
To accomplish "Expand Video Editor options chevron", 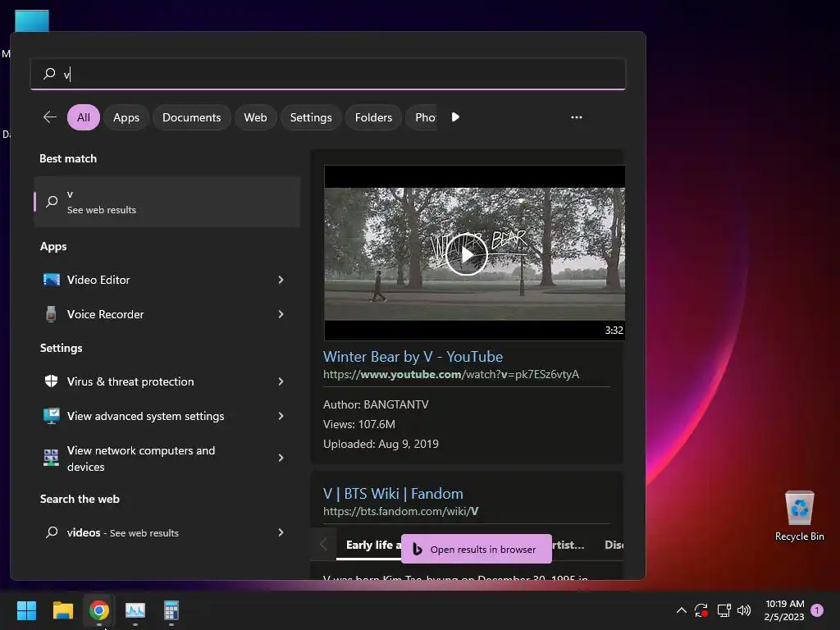I will pos(281,280).
